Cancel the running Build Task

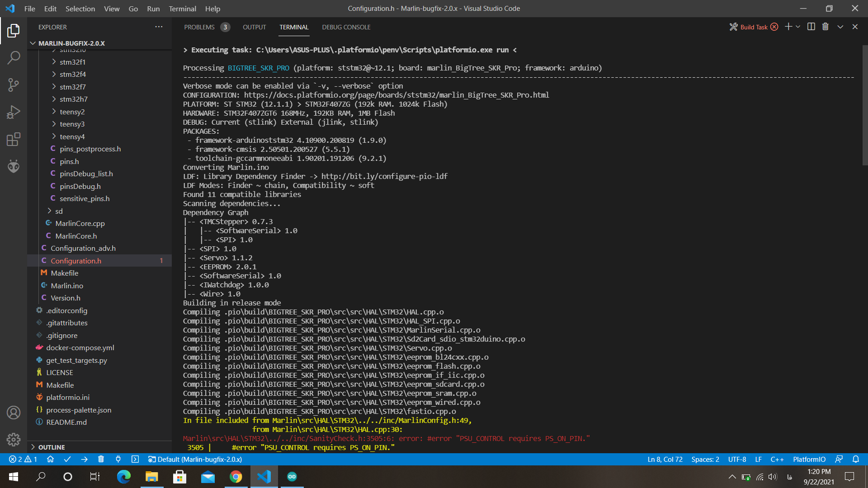[775, 27]
